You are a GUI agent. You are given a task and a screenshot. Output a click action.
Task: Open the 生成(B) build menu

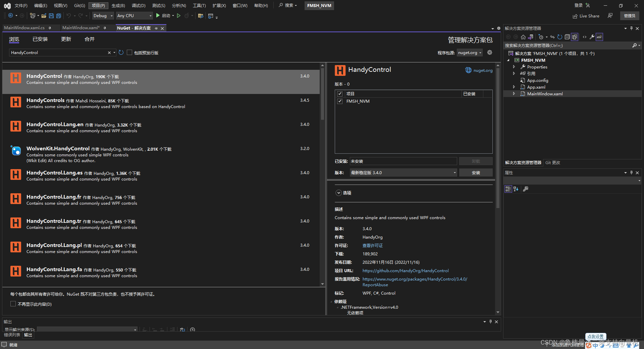coord(118,5)
